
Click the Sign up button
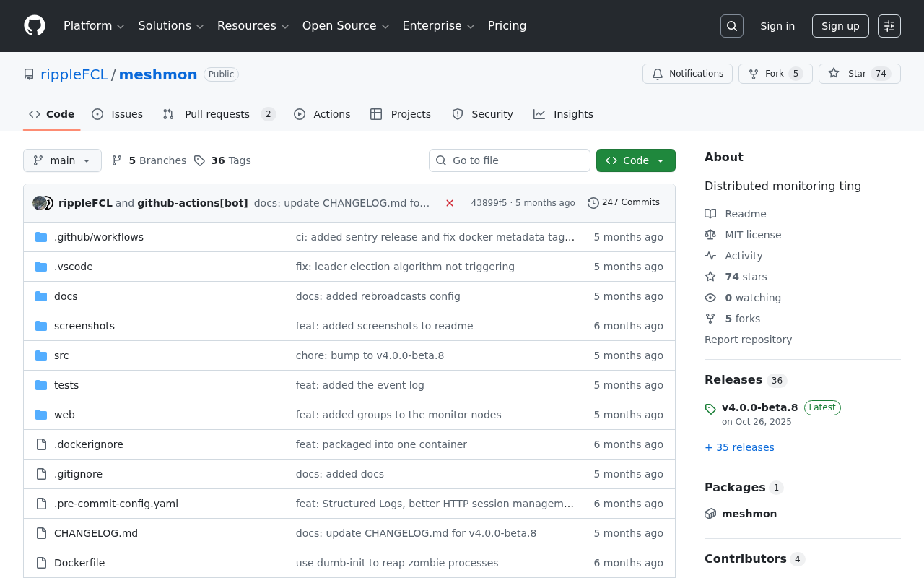(840, 25)
